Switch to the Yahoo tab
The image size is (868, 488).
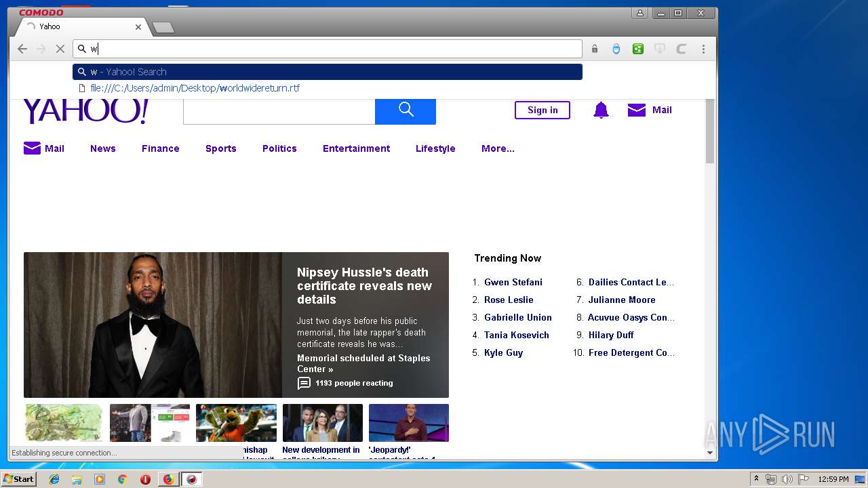81,26
